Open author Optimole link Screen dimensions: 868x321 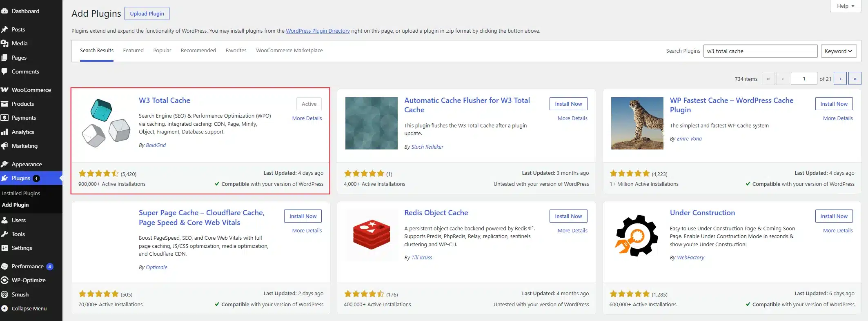pyautogui.click(x=156, y=267)
